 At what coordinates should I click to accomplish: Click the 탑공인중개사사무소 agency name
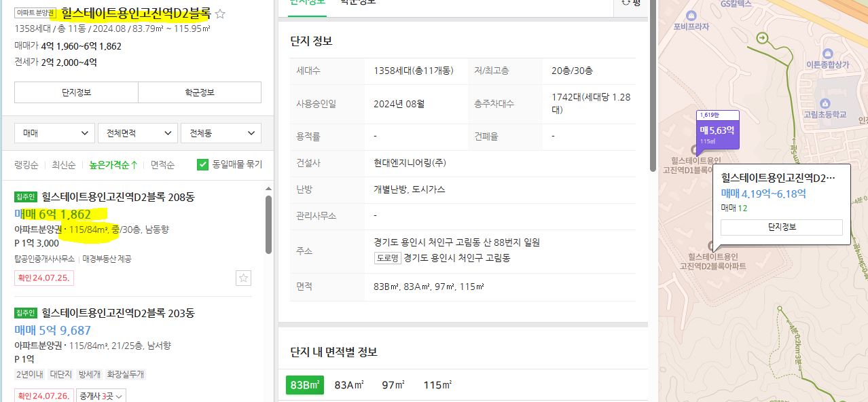click(x=45, y=259)
